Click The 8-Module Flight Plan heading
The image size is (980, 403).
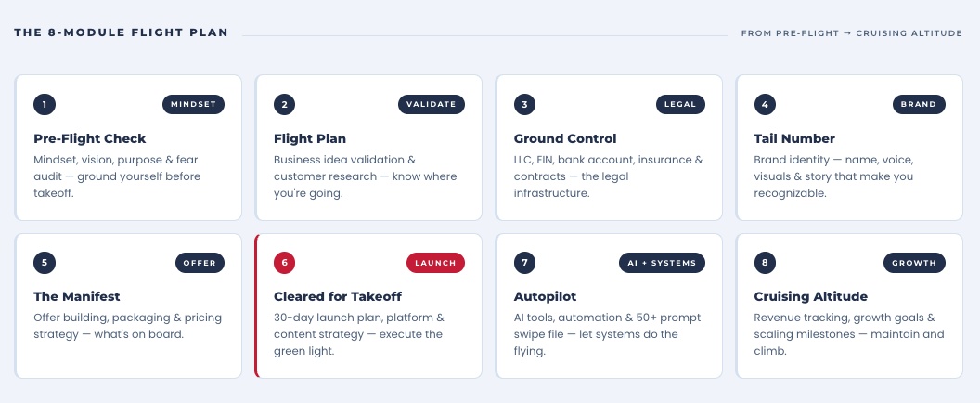pyautogui.click(x=122, y=32)
